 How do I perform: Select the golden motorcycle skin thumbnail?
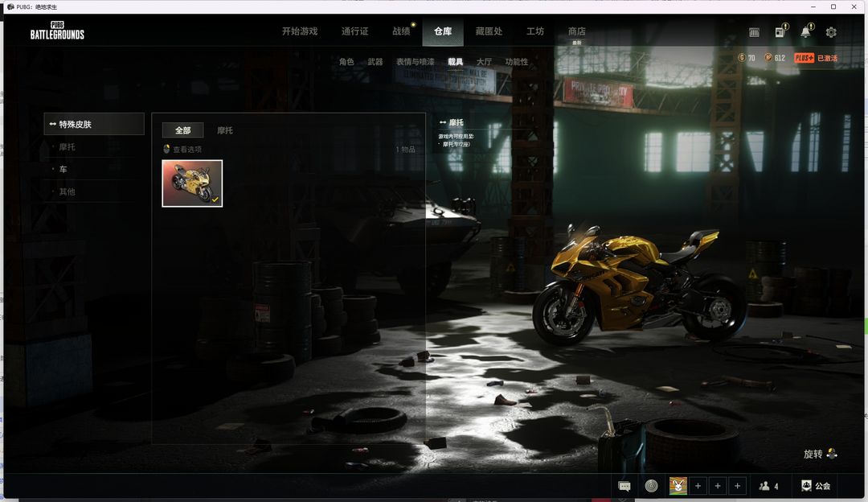pos(192,183)
